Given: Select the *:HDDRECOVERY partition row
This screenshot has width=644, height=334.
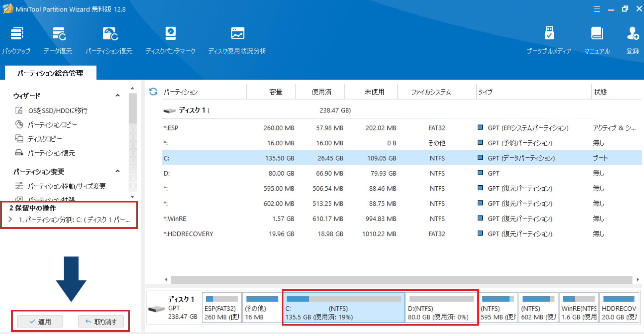Looking at the screenshot, I should coord(402,234).
